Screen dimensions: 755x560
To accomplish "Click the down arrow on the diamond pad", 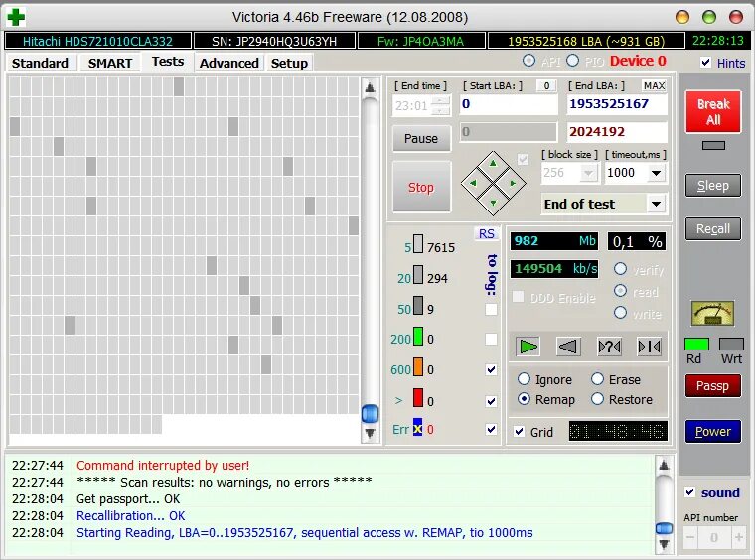I will click(493, 203).
